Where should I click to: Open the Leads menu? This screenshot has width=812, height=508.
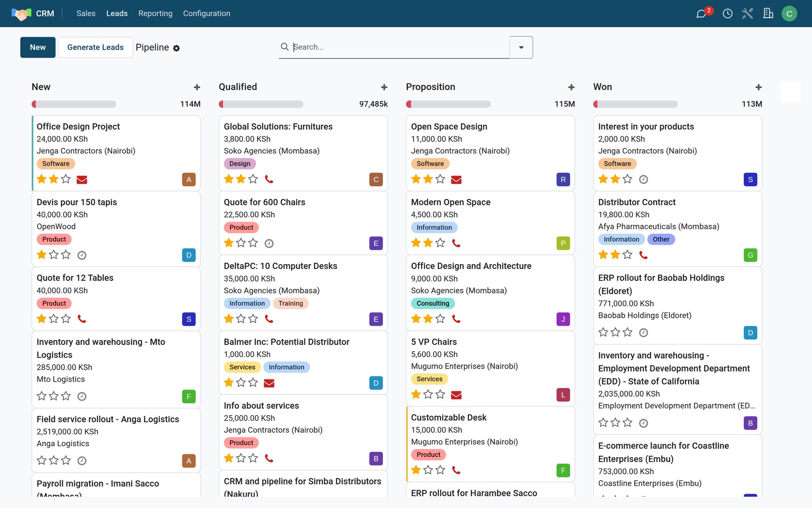117,13
